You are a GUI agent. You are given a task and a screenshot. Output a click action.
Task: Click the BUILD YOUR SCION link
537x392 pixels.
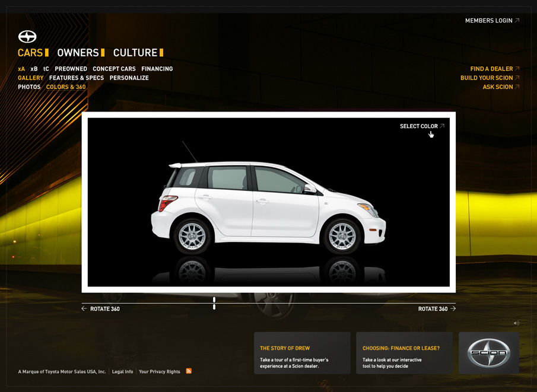(490, 78)
